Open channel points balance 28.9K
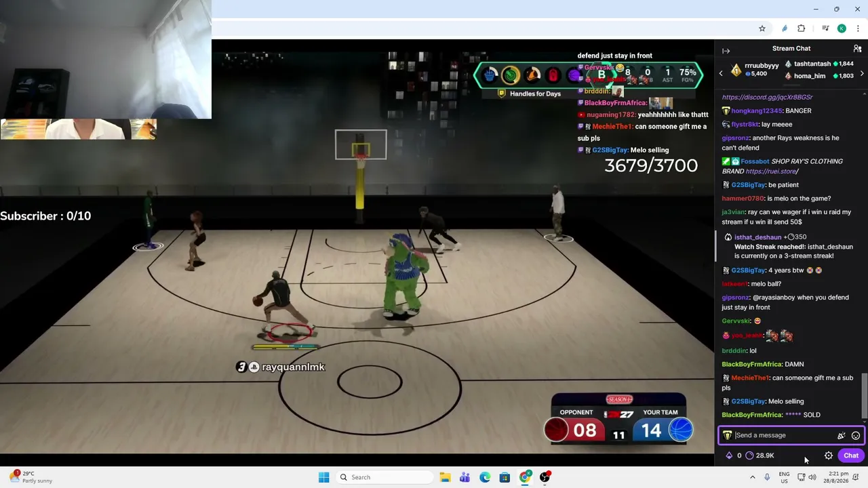The height and width of the screenshot is (488, 868). [759, 455]
